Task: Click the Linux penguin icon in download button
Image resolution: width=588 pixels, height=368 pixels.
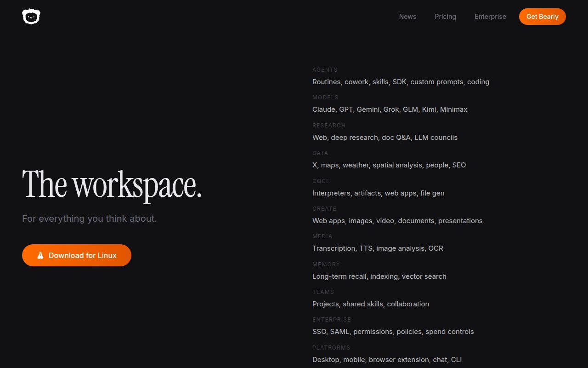Action: coord(40,255)
